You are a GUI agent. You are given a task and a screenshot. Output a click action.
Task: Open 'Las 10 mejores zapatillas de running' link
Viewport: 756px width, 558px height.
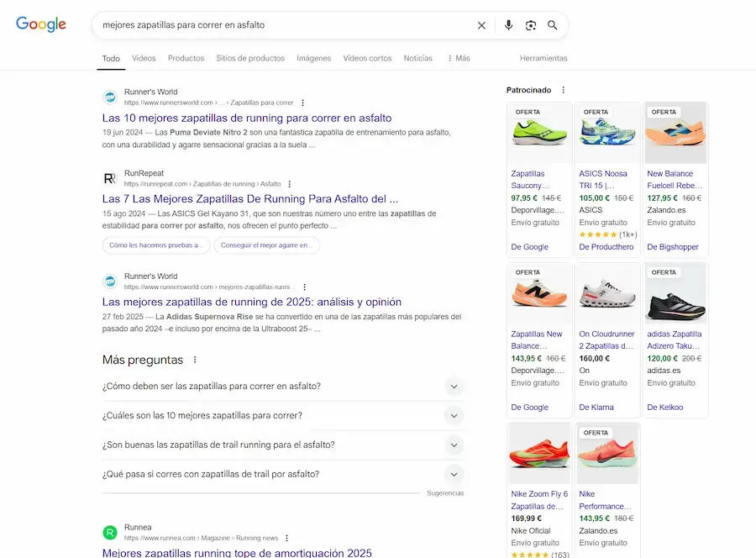click(x=247, y=118)
